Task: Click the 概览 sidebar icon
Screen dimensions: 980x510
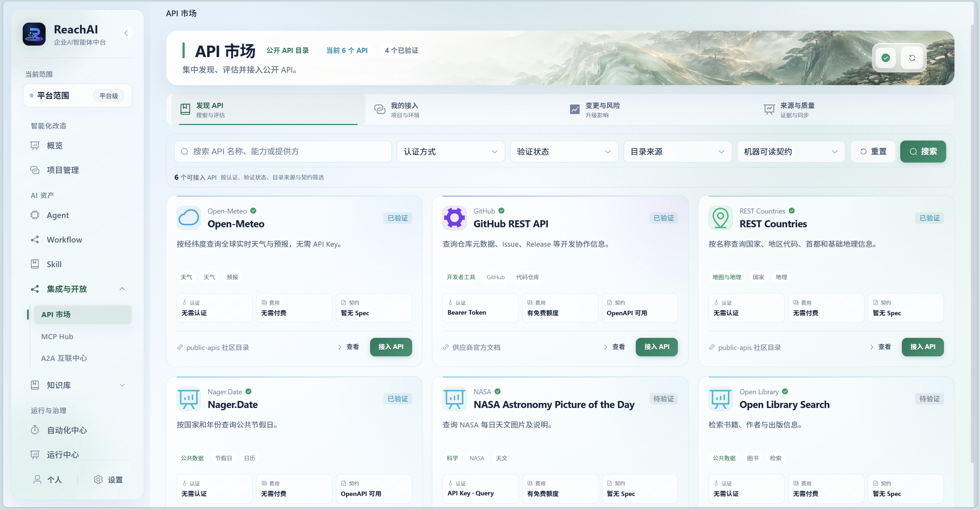Action: pyautogui.click(x=35, y=146)
